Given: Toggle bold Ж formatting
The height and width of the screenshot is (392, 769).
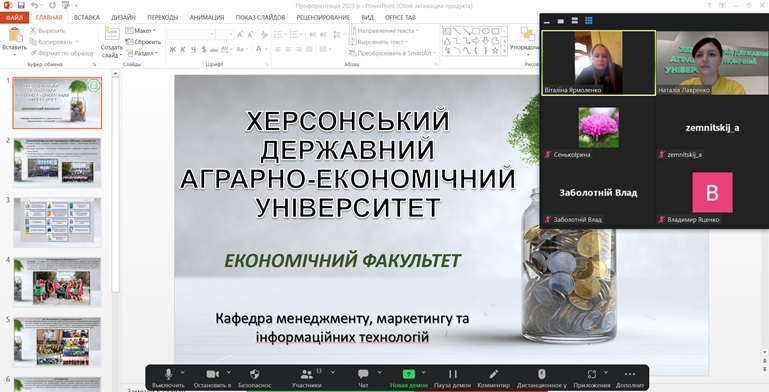Looking at the screenshot, I should point(173,50).
